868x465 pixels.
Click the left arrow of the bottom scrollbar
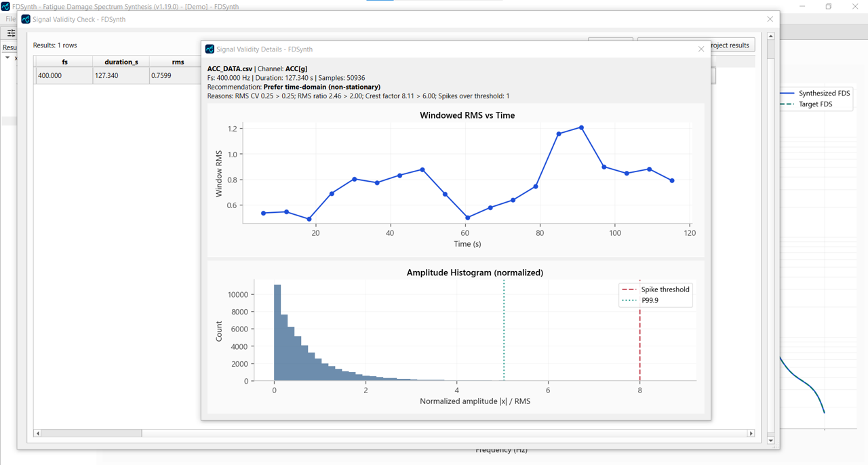click(37, 432)
